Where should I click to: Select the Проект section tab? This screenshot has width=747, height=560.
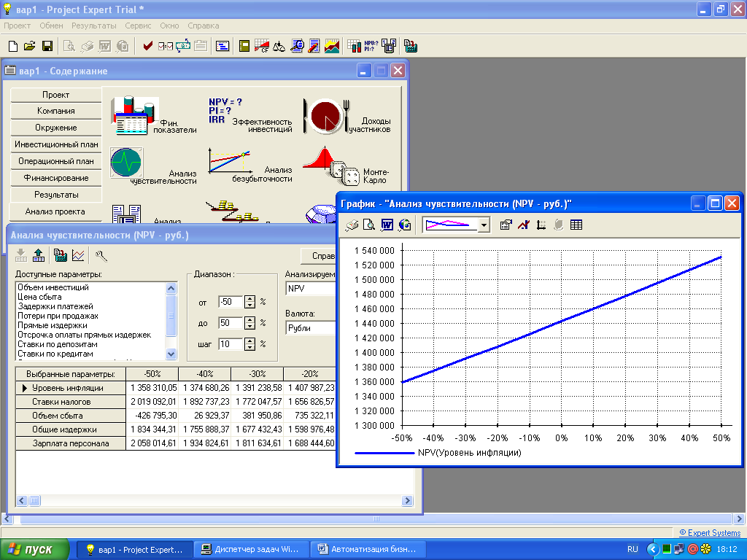point(55,95)
